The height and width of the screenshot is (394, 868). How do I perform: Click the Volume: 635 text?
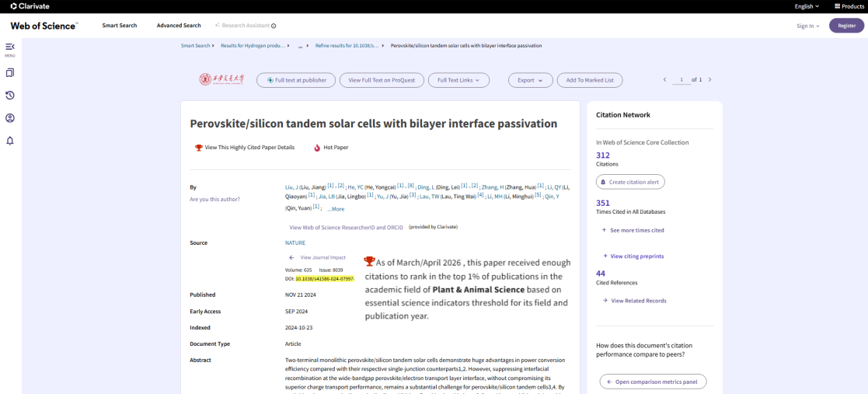(298, 270)
